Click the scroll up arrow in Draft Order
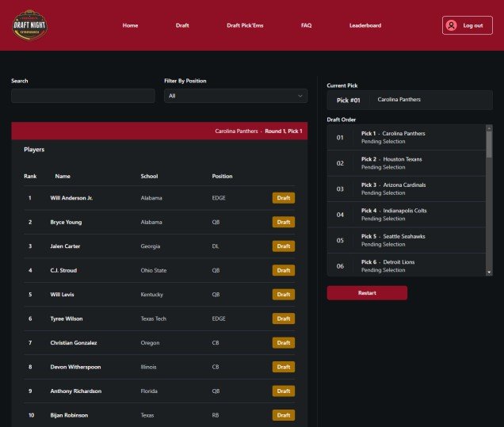Viewport: 504px width, 427px height. click(x=488, y=128)
